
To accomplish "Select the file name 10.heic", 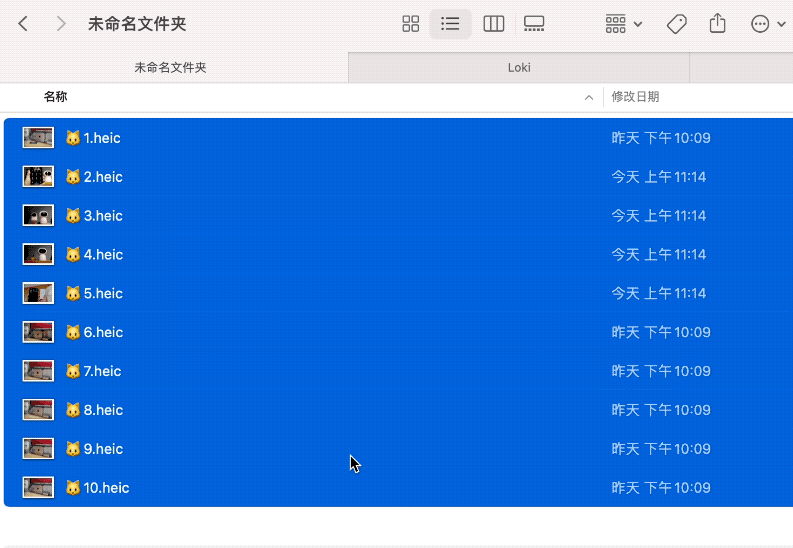I will point(106,488).
